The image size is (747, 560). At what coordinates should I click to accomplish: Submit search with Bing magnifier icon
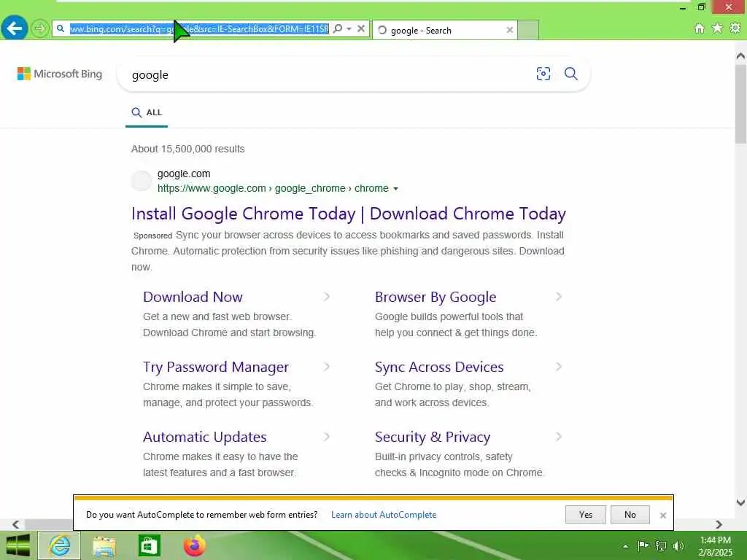point(570,74)
